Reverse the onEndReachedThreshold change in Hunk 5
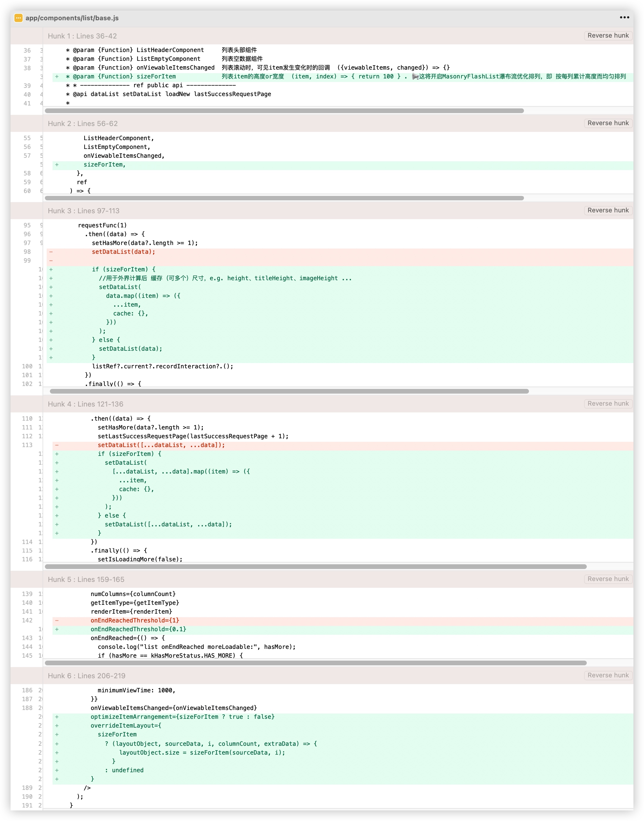The width and height of the screenshot is (644, 821). [608, 579]
